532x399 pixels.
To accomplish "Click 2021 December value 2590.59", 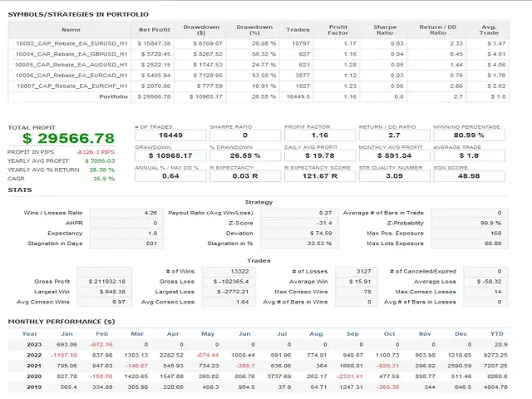I will click(459, 366).
